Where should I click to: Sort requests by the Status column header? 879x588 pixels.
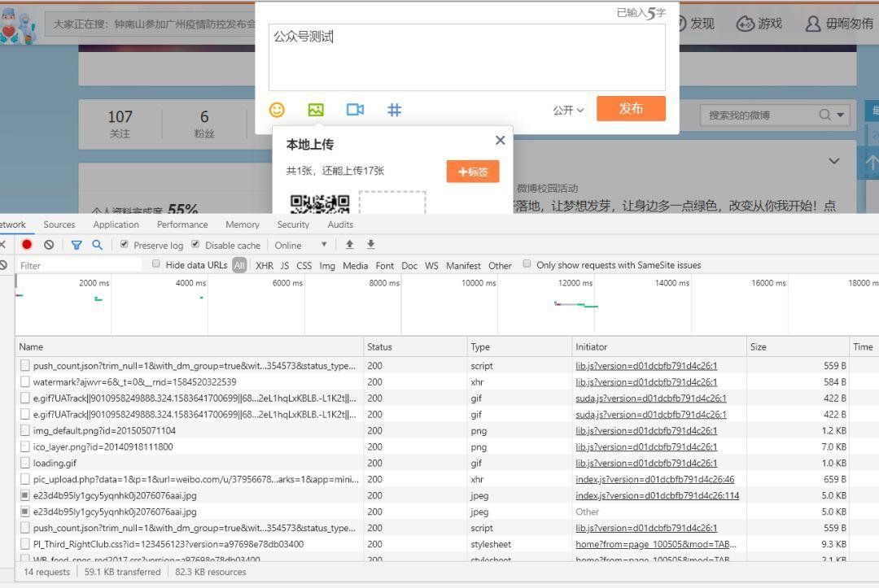(x=415, y=346)
